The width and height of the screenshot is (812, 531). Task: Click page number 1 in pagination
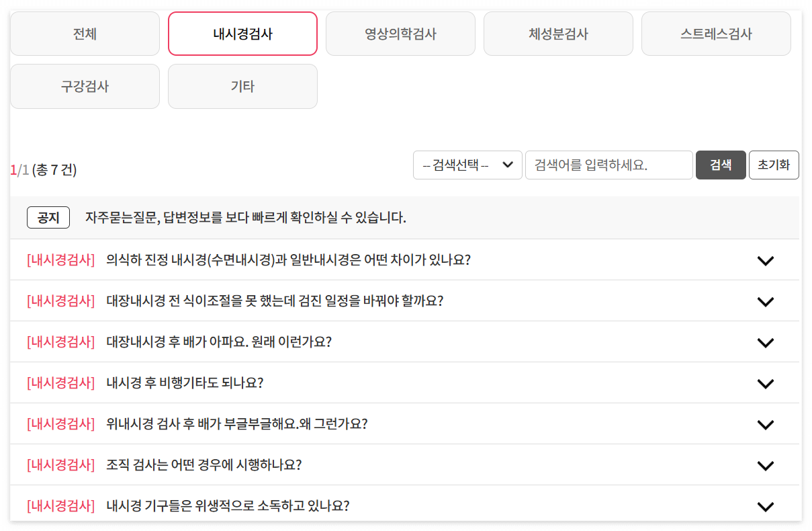(13, 171)
